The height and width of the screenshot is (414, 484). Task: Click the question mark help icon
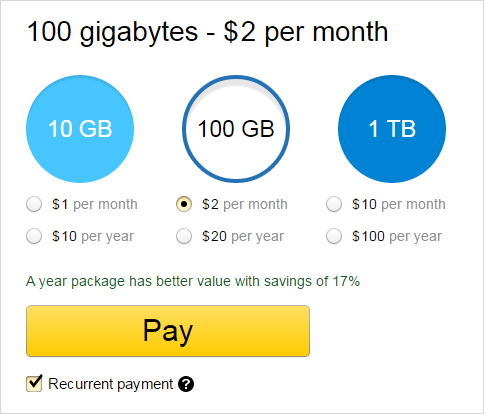click(186, 384)
